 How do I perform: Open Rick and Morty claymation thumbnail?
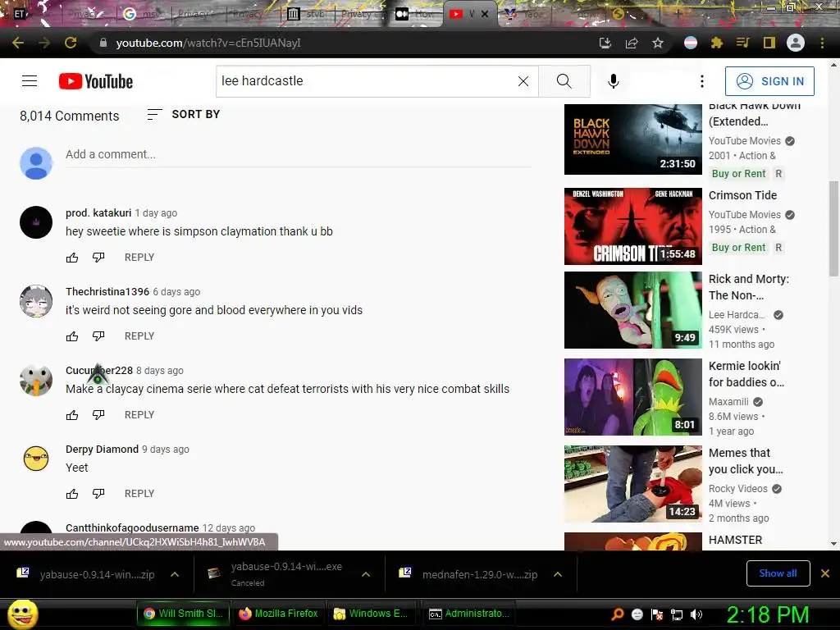(632, 310)
